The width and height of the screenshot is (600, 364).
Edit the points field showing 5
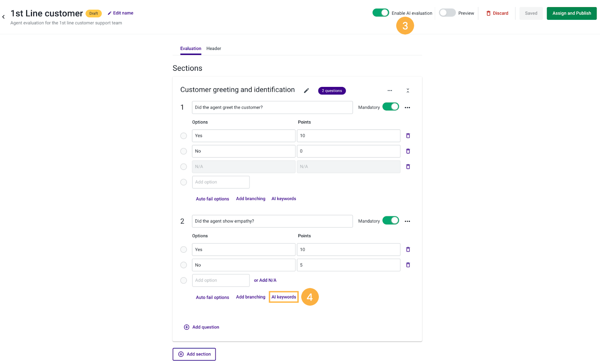pos(349,265)
